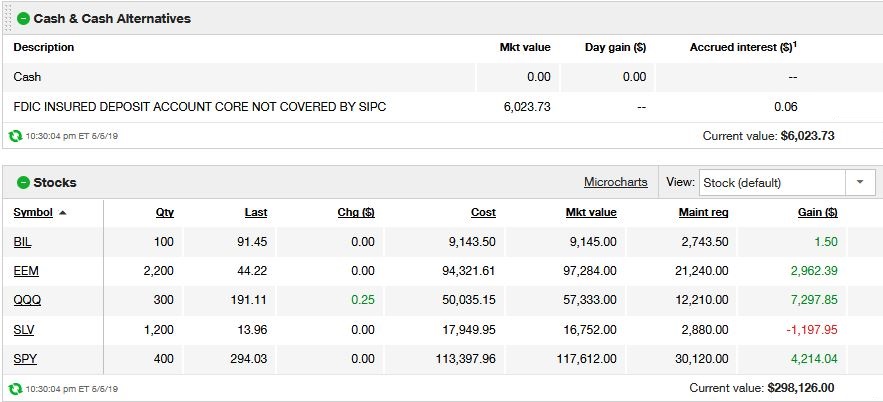Open the QQQ symbol link

pos(27,300)
